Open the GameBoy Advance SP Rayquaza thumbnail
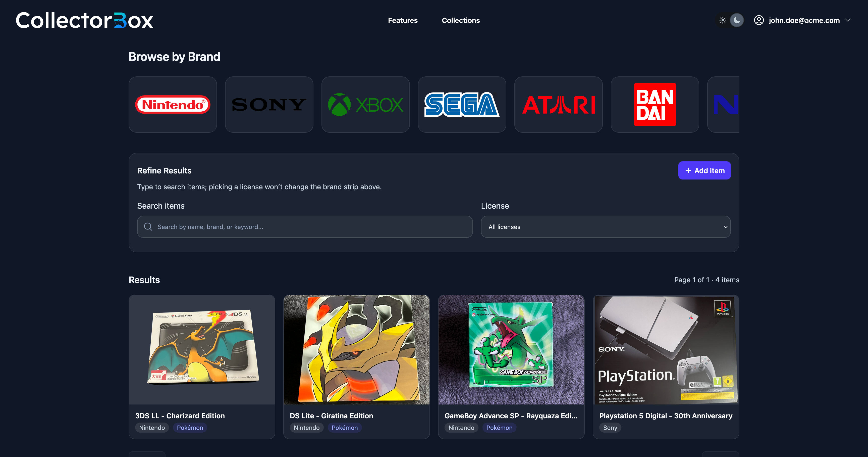 pyautogui.click(x=511, y=349)
